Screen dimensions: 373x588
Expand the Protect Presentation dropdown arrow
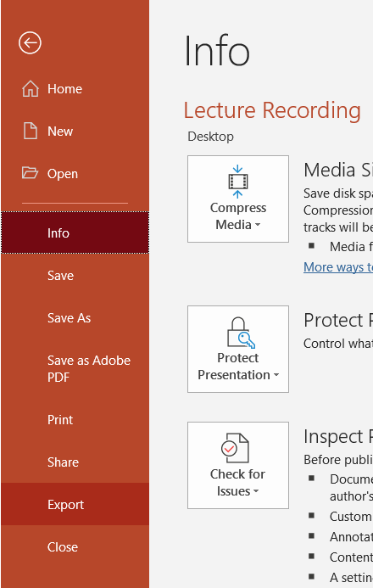276,375
